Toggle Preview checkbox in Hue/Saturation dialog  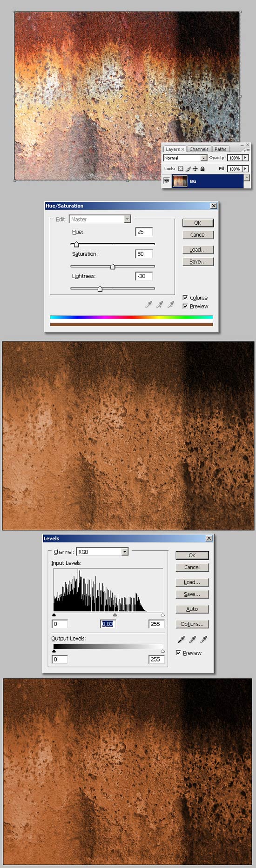tap(185, 306)
